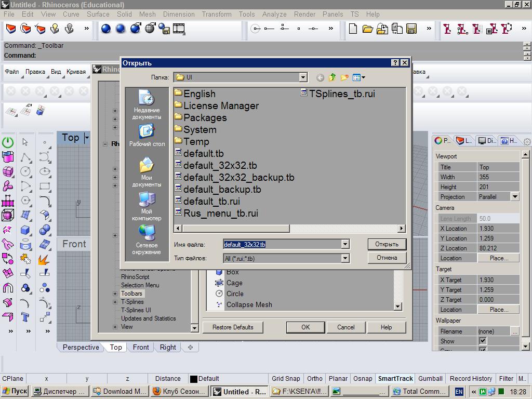Image resolution: width=532 pixels, height=399 pixels.
Task: Click the Открыть button in dialog
Action: point(387,244)
